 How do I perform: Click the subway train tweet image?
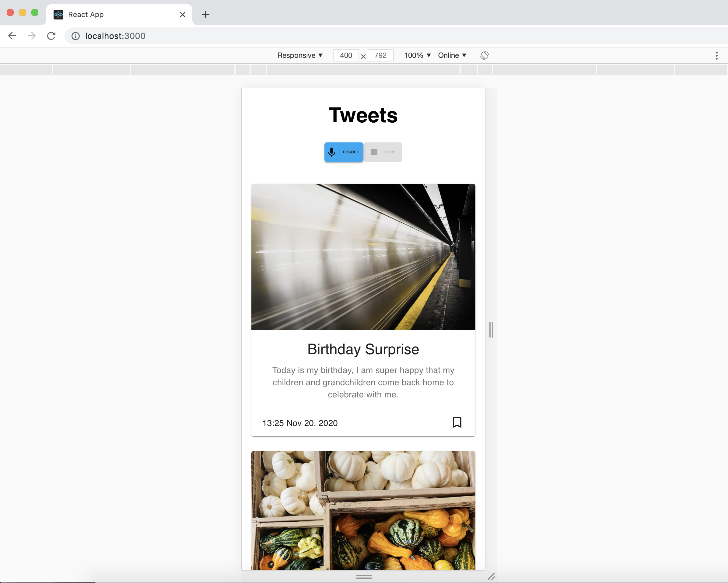point(363,257)
